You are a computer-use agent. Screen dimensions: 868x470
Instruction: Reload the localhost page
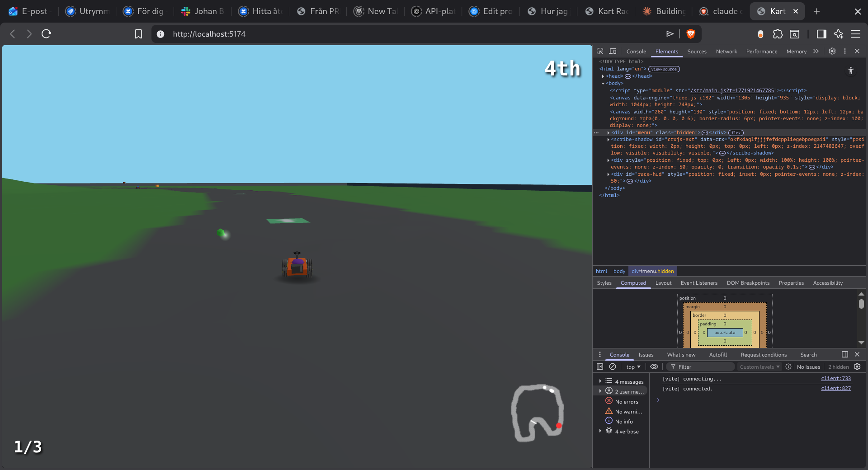(46, 34)
